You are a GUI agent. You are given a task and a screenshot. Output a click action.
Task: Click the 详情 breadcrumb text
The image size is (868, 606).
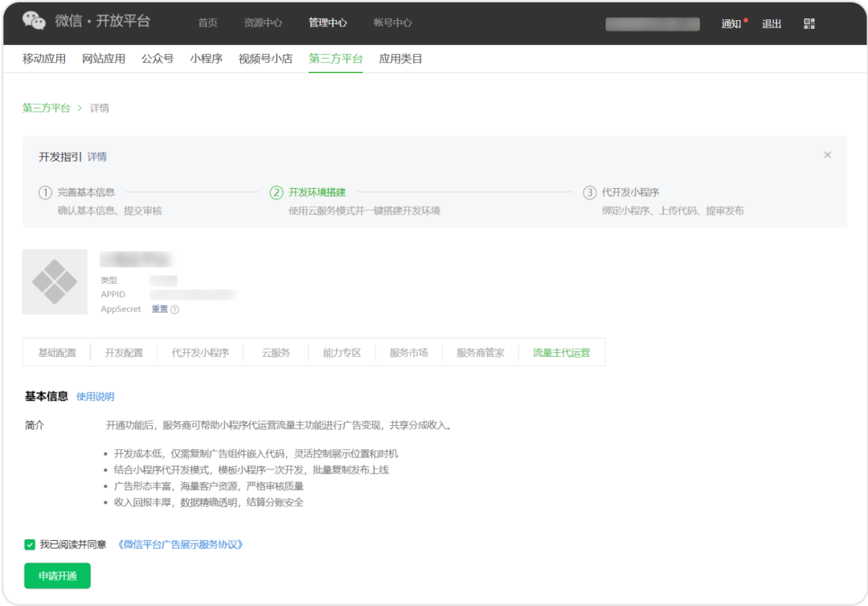tap(100, 108)
